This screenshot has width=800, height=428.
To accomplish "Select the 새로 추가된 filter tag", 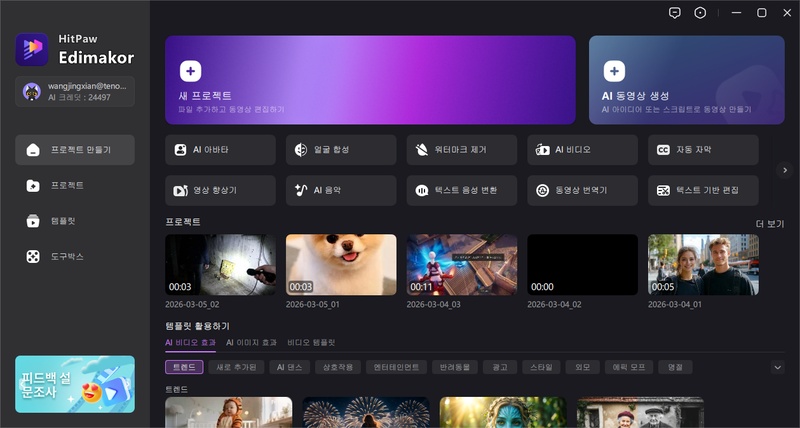I will [236, 367].
